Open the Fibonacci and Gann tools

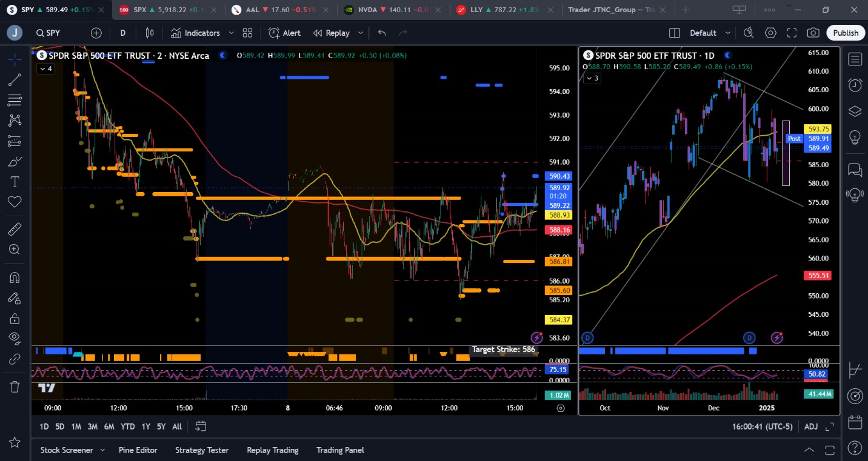point(15,100)
